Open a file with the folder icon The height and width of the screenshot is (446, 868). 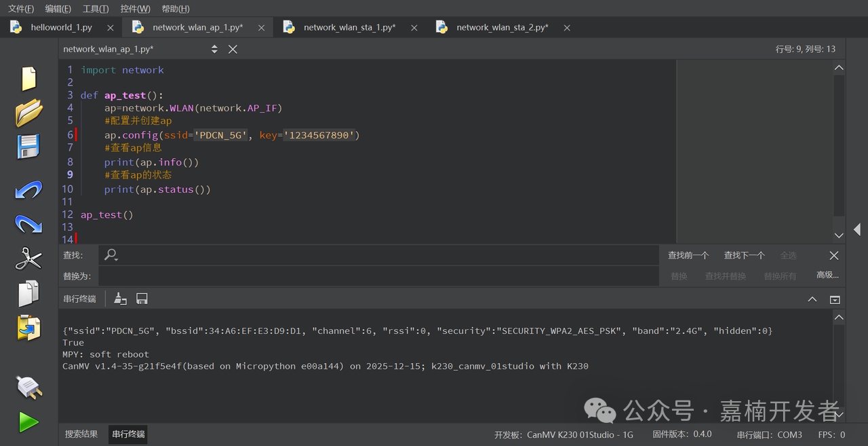(x=28, y=113)
